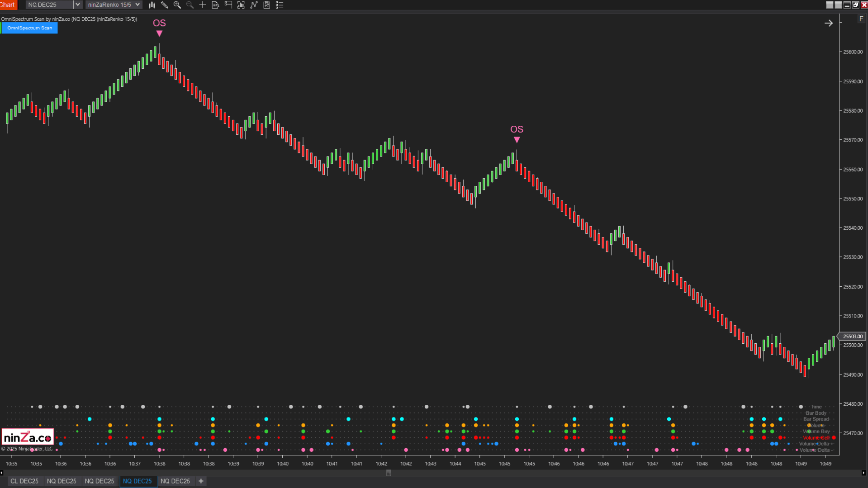Screen dimensions: 868x488
Task: Click the 25503.00 current price marker
Action: (852, 336)
